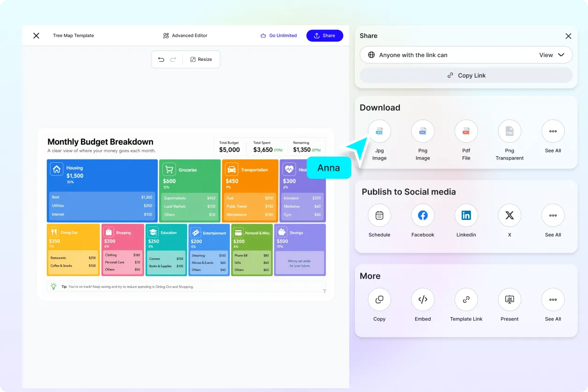The width and height of the screenshot is (588, 392).
Task: Open the Advanced Editor
Action: [185, 36]
